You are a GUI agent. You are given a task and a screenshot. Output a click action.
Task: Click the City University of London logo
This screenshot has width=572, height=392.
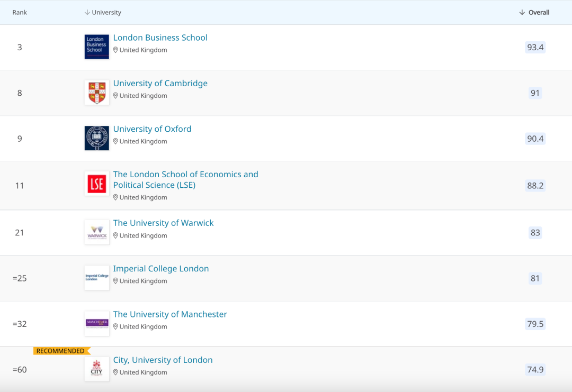click(x=97, y=369)
